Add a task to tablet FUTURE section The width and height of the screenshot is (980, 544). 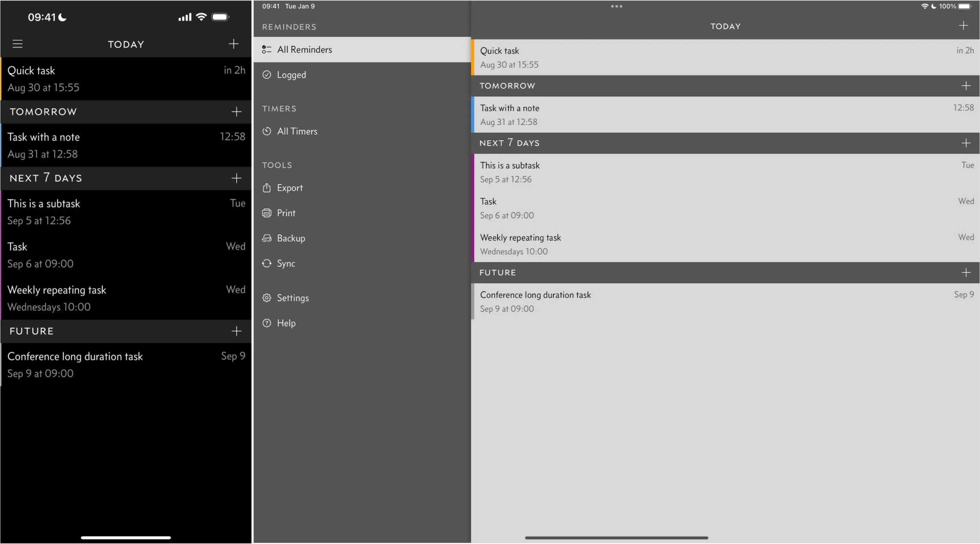pos(966,273)
